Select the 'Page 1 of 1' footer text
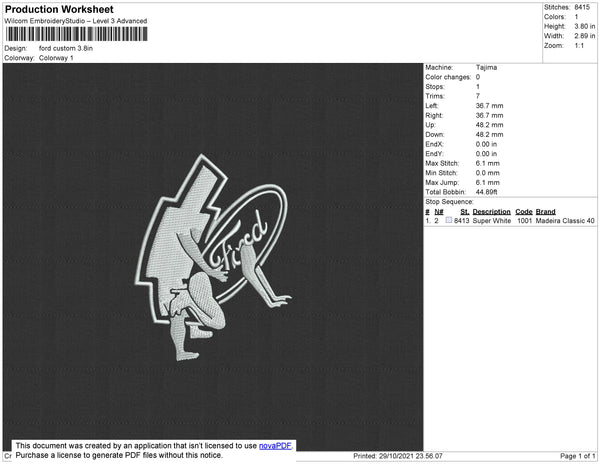This screenshot has height=464, width=600. coord(578,456)
